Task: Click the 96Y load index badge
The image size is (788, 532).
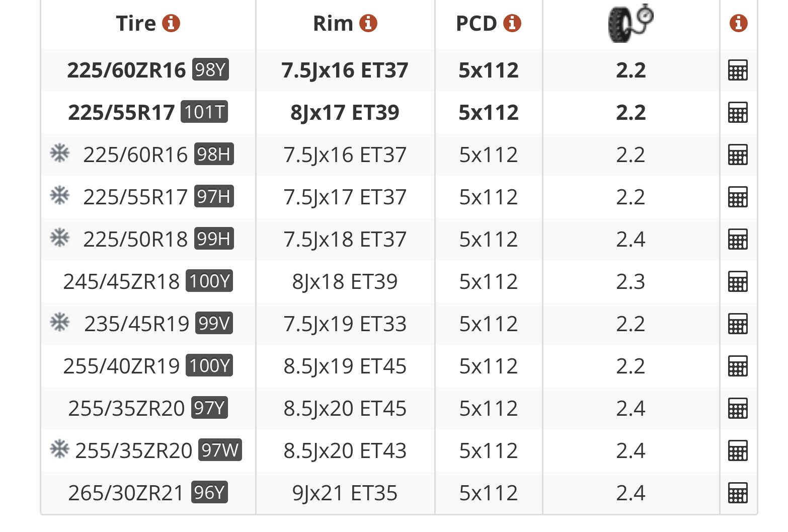Action: pos(209,492)
